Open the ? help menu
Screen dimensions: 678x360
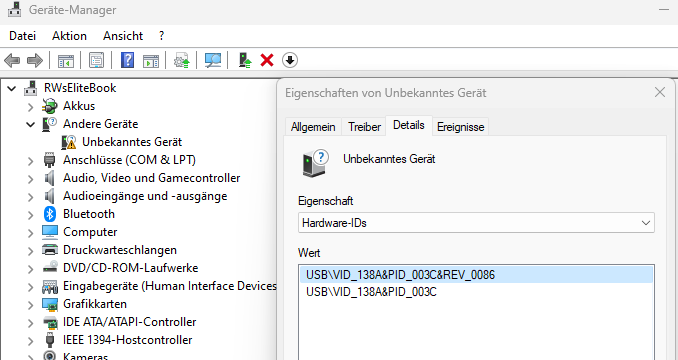click(161, 36)
